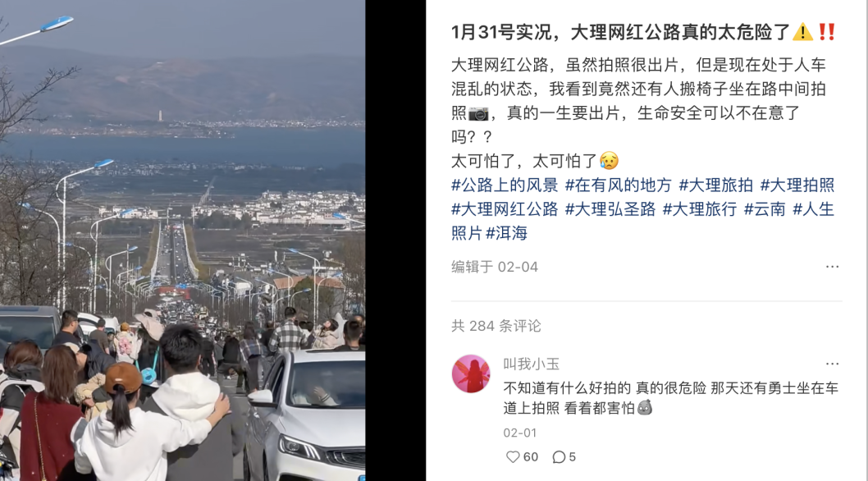Open hashtag #云南

point(765,209)
